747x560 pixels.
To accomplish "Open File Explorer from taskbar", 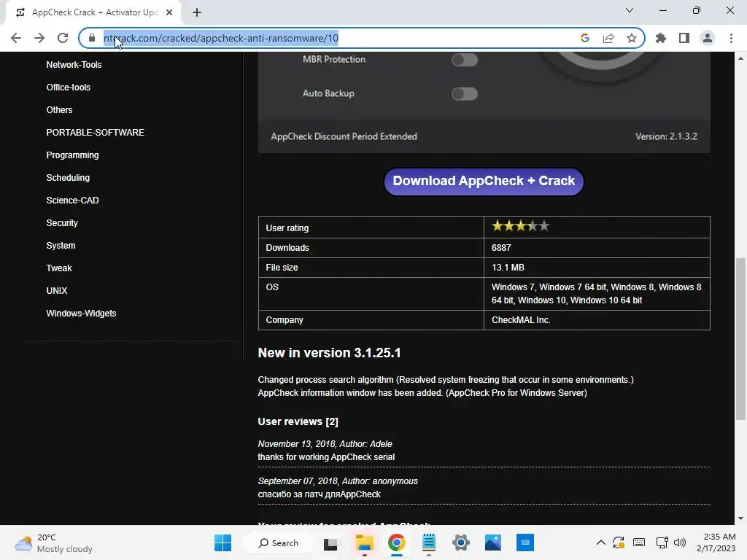I will 365,542.
